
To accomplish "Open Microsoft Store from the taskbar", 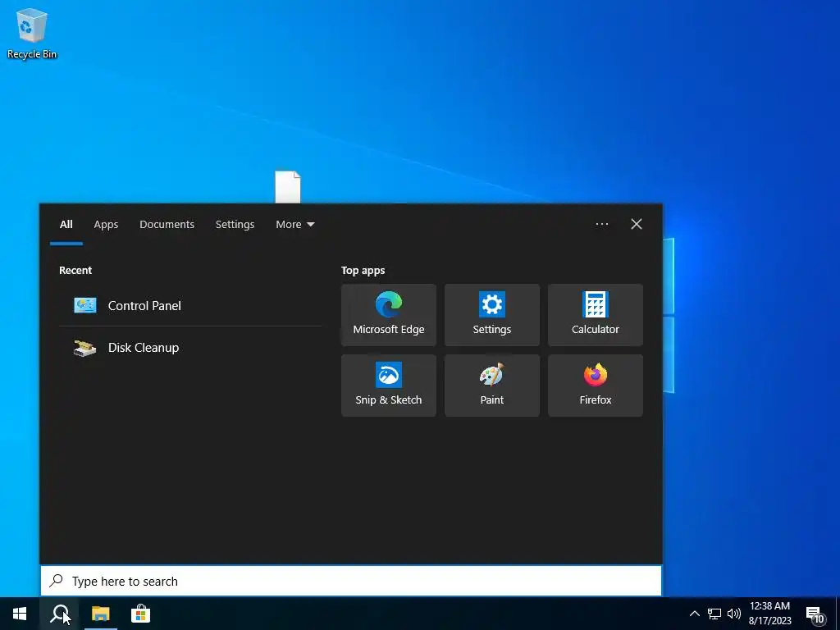I will [x=140, y=614].
